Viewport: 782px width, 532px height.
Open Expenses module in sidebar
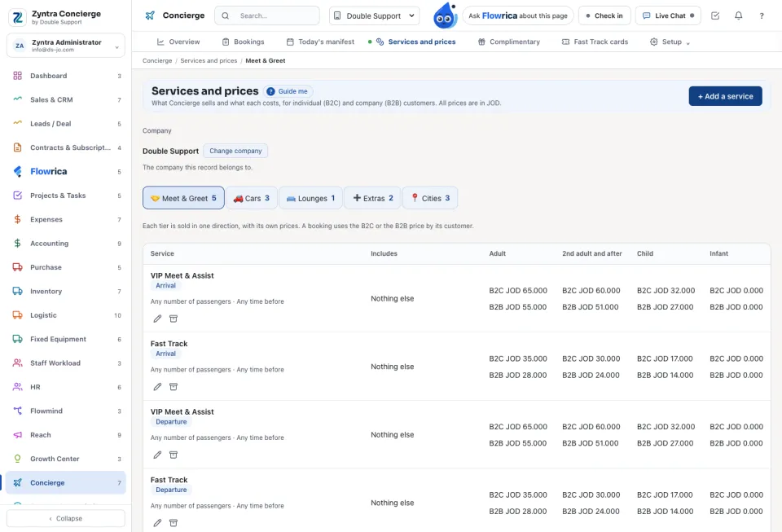66,219
